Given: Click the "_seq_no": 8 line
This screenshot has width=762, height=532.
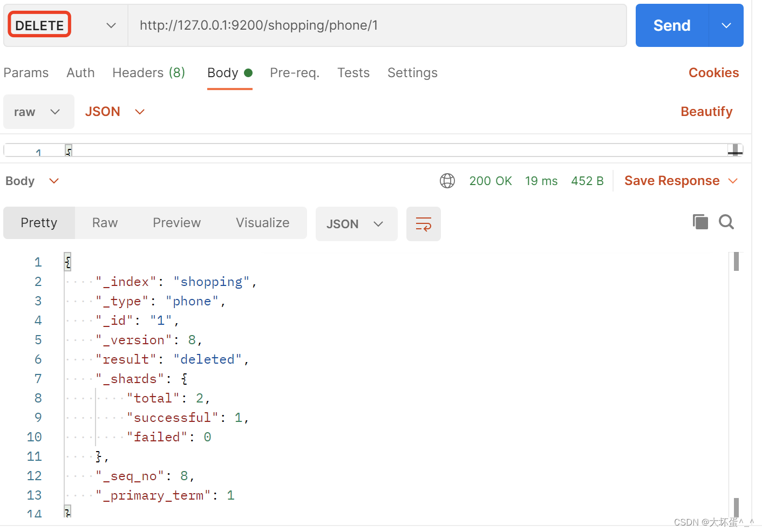Looking at the screenshot, I should (x=145, y=476).
